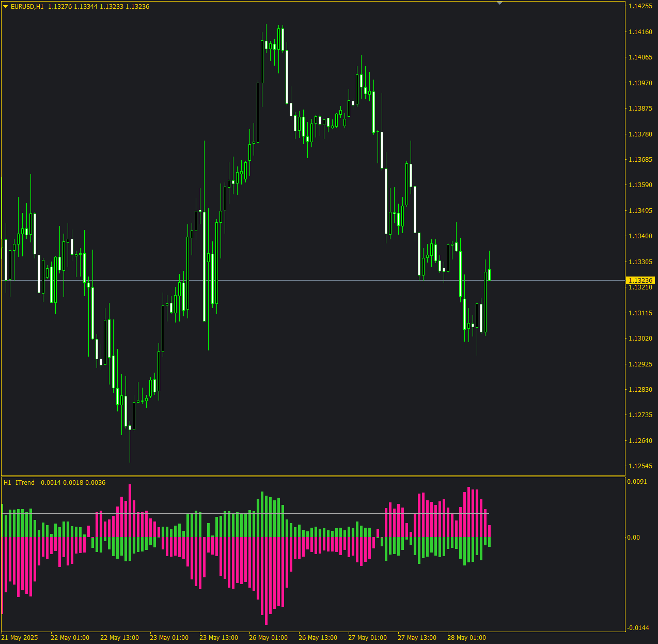Viewport: 658px width, 644px height.
Task: Select the 22 May 13:00 time label
Action: pyautogui.click(x=119, y=638)
